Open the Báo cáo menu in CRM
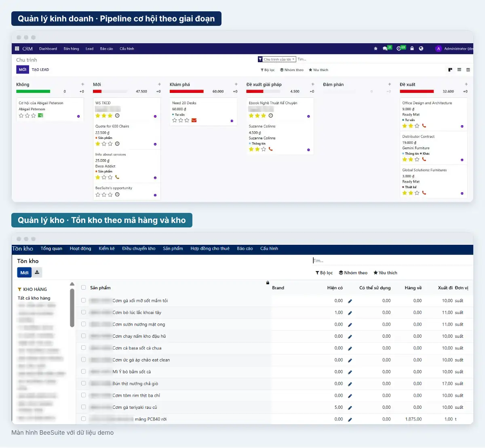The height and width of the screenshot is (448, 485). (107, 48)
